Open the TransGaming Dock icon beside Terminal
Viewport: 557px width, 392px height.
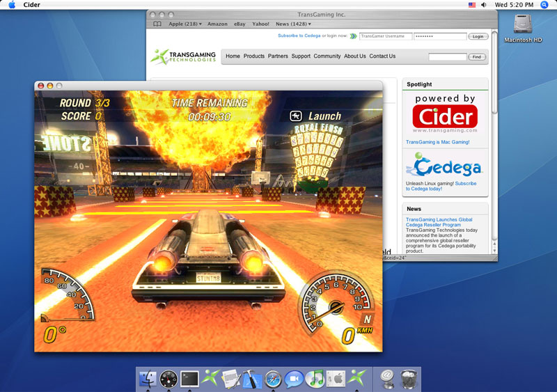click(210, 378)
